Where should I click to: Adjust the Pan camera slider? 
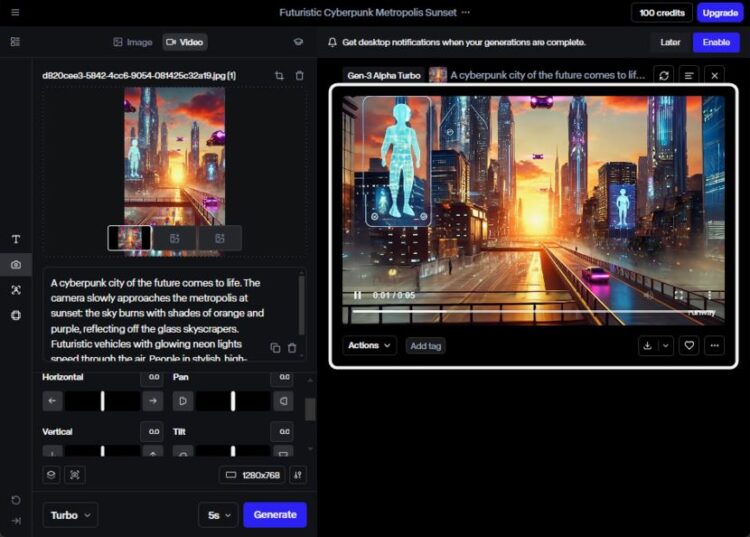[x=233, y=401]
